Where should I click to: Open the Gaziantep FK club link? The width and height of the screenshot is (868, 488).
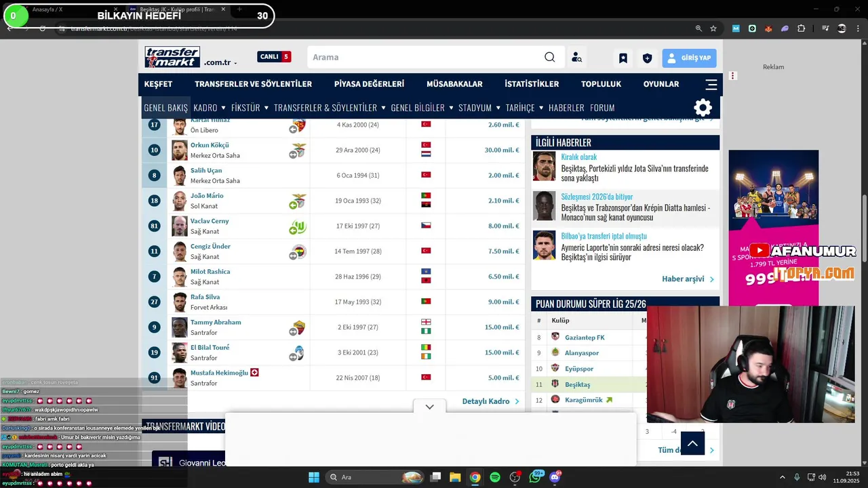[x=585, y=338]
